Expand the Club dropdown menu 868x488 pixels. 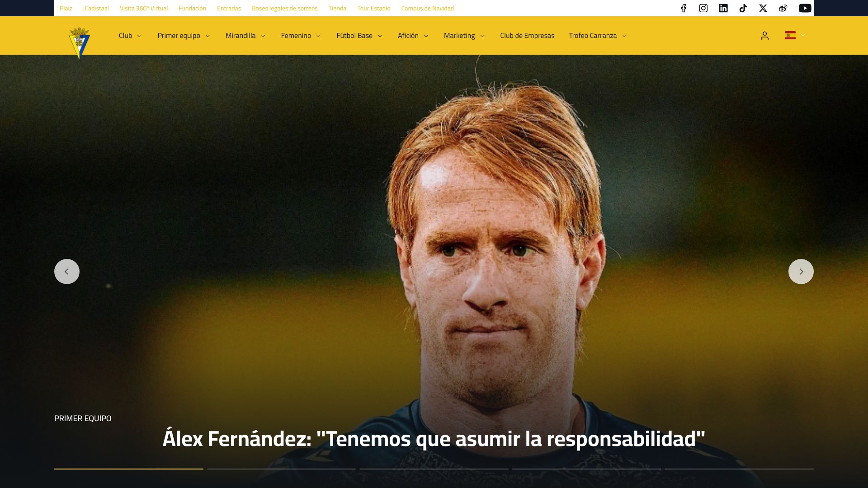click(x=130, y=36)
